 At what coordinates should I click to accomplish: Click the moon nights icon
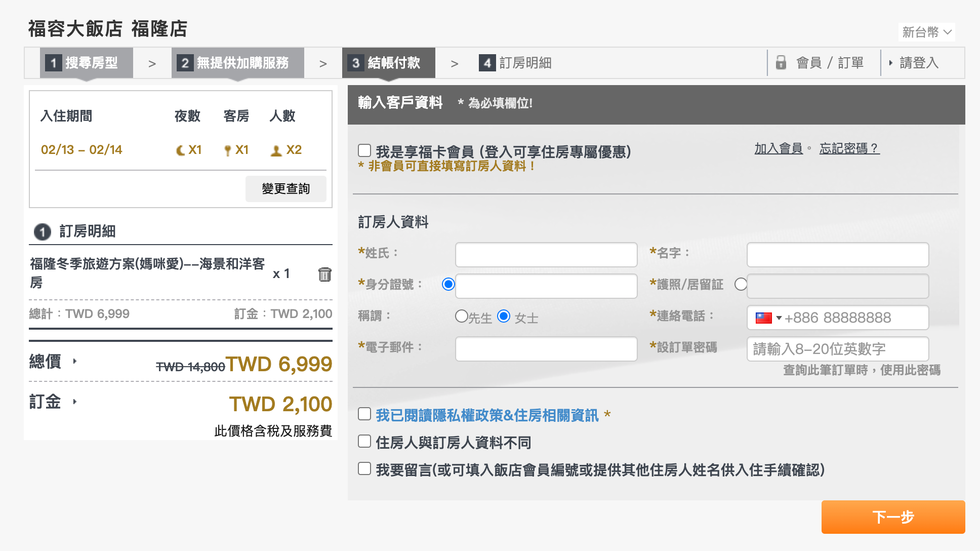point(180,150)
